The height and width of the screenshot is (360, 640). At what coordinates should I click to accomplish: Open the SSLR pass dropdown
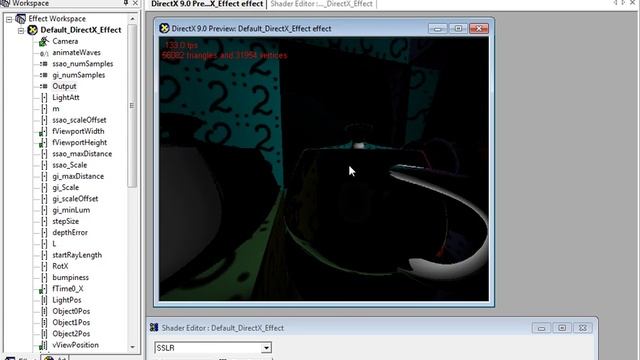coord(266,348)
